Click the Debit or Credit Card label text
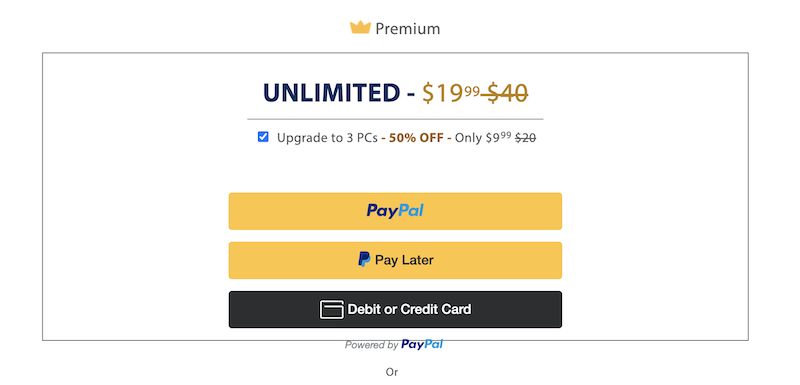The width and height of the screenshot is (800, 385). point(409,309)
